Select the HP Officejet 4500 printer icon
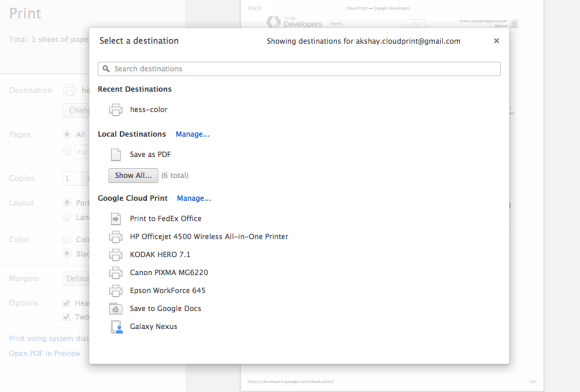This screenshot has width=580, height=392. point(116,237)
